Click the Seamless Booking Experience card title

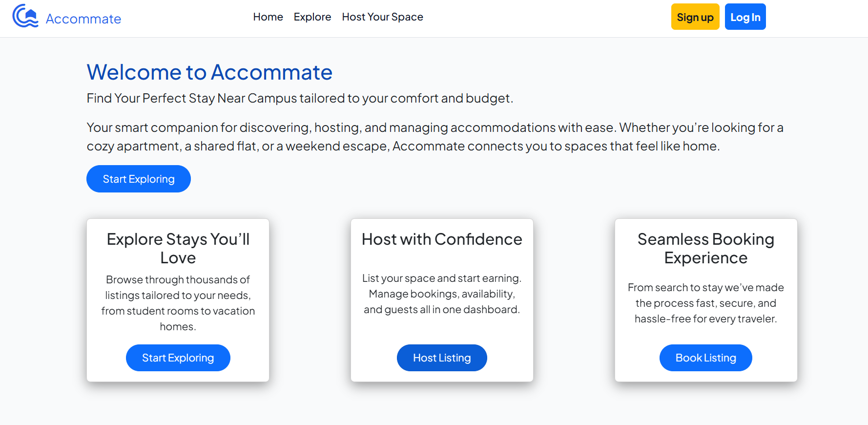[705, 248]
